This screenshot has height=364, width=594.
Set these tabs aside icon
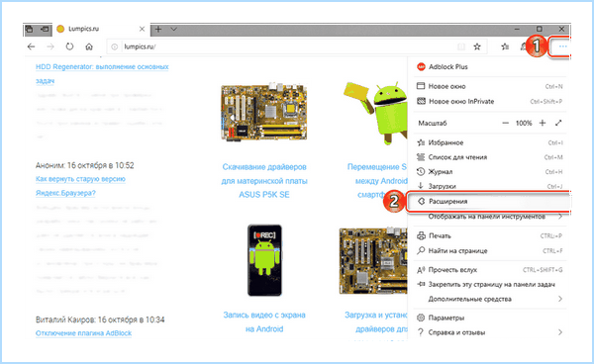45,29
